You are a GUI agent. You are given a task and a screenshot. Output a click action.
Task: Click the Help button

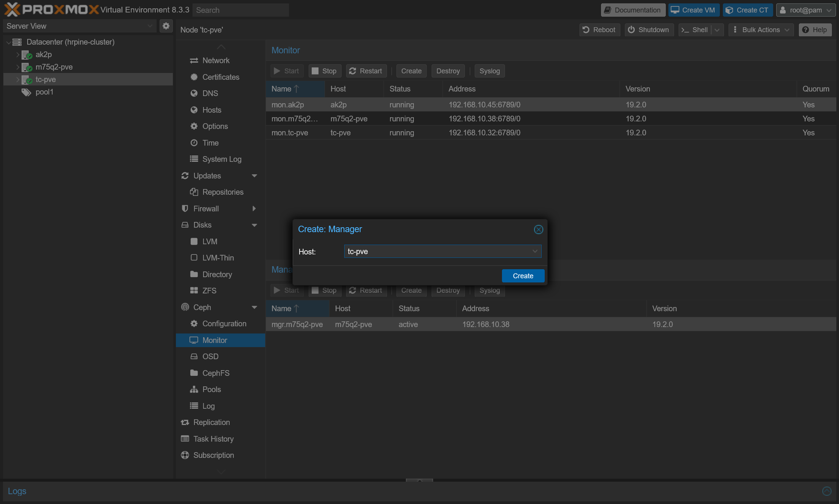(815, 30)
